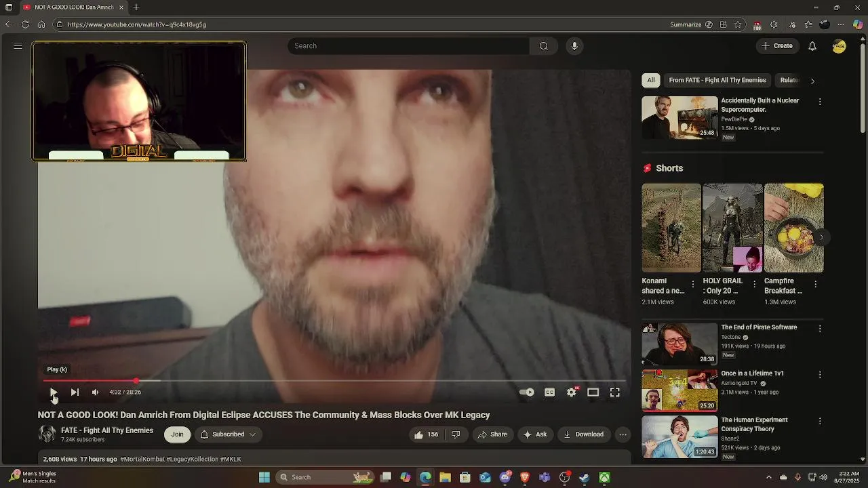Click the Share button
Viewport: 868px width, 488px height.
(x=492, y=434)
